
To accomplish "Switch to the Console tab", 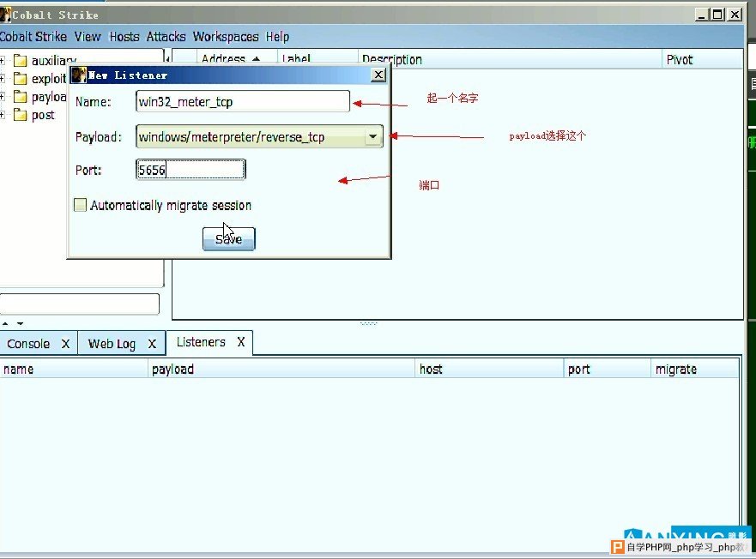I will pyautogui.click(x=28, y=344).
